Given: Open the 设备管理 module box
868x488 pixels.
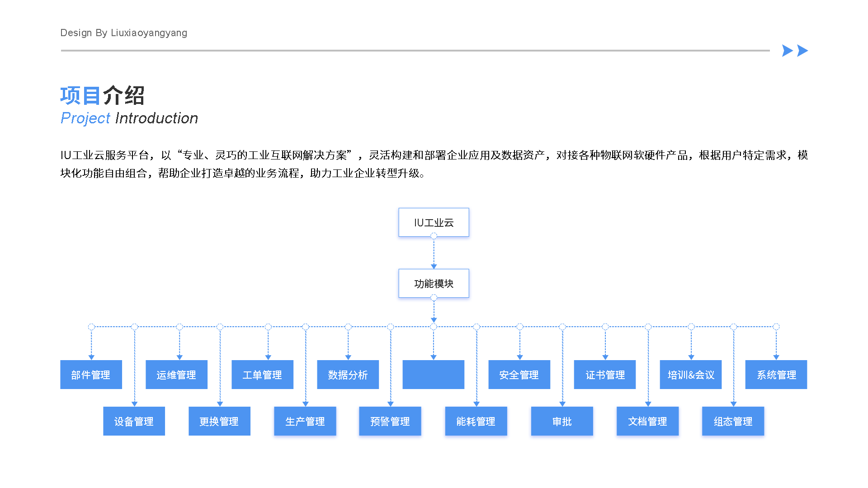Looking at the screenshot, I should (x=134, y=421).
